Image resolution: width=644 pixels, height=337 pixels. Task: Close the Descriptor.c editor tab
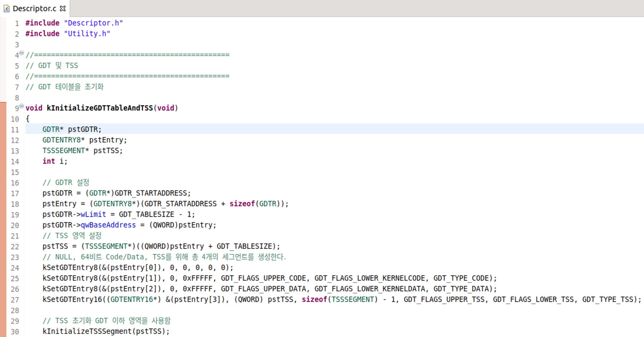pyautogui.click(x=63, y=9)
